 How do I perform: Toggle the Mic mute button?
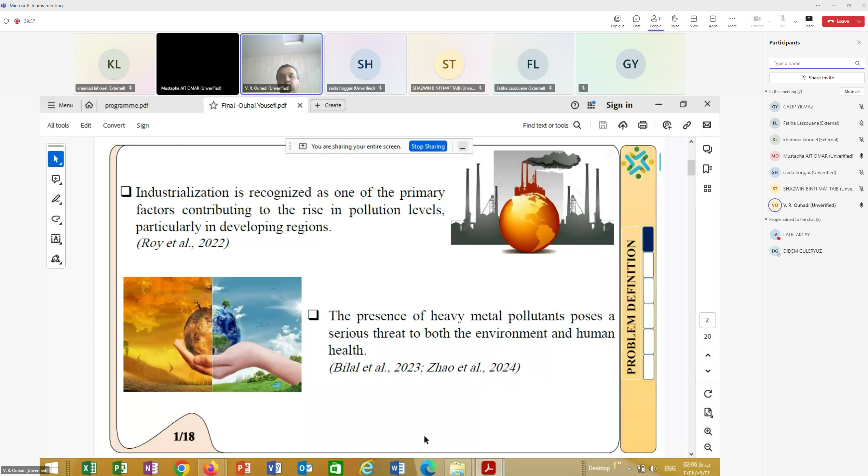coord(783,21)
